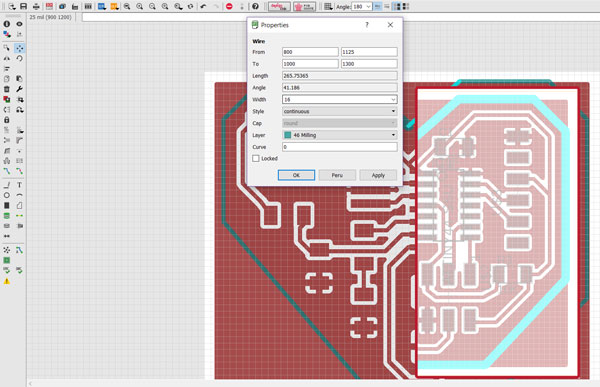Select the Ratsnest tool
The image size is (600, 387).
coord(7,250)
